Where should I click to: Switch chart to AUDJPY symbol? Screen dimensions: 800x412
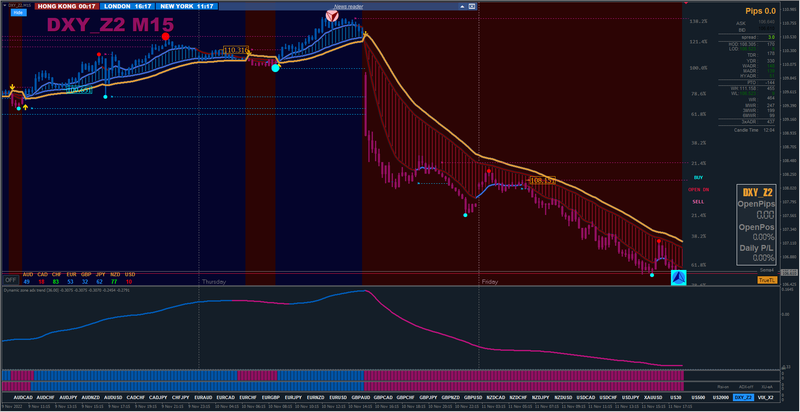click(68, 397)
